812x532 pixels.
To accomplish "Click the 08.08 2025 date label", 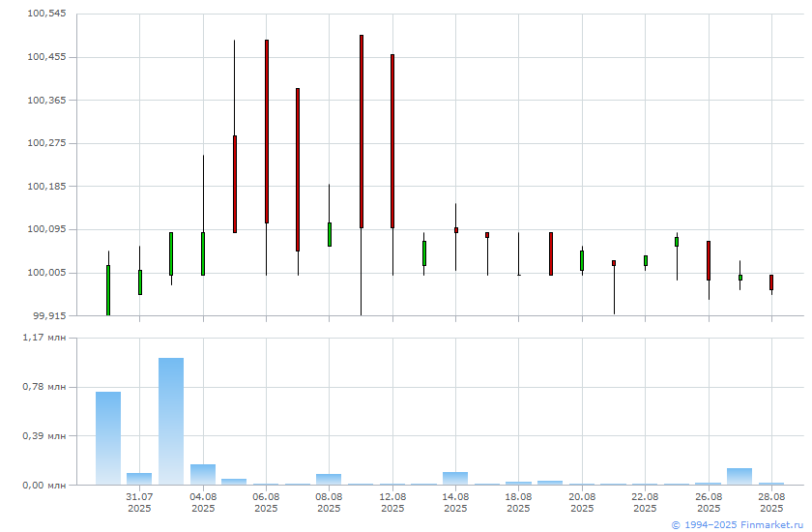I will (x=329, y=502).
